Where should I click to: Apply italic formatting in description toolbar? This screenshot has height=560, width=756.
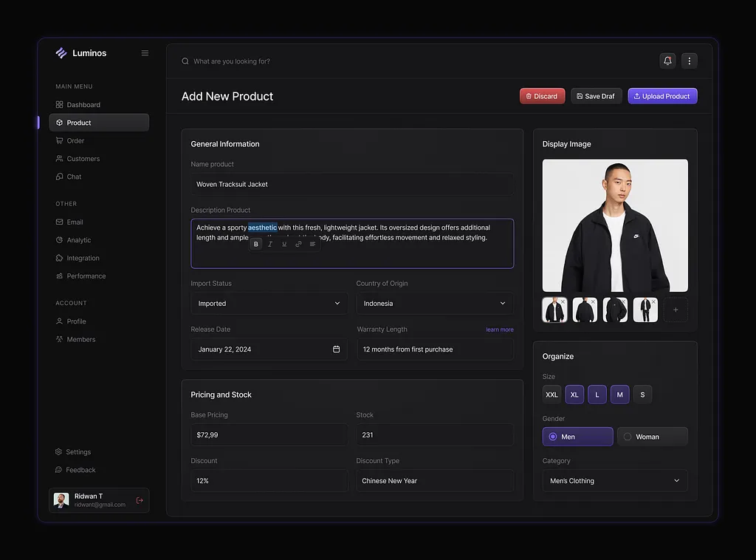pos(270,244)
